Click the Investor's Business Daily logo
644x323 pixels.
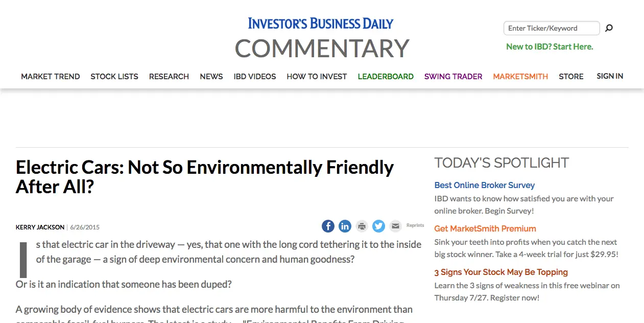coord(321,24)
